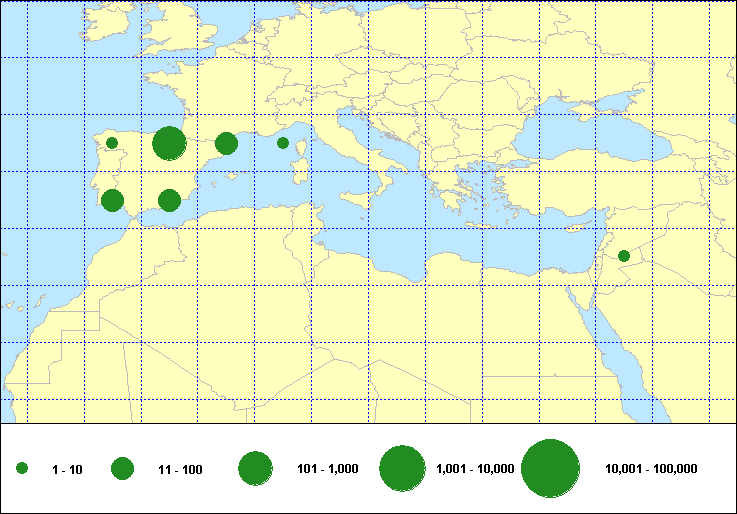This screenshot has width=737, height=514.
Task: Select the green circle in southeastern Spain
Action: (x=169, y=200)
